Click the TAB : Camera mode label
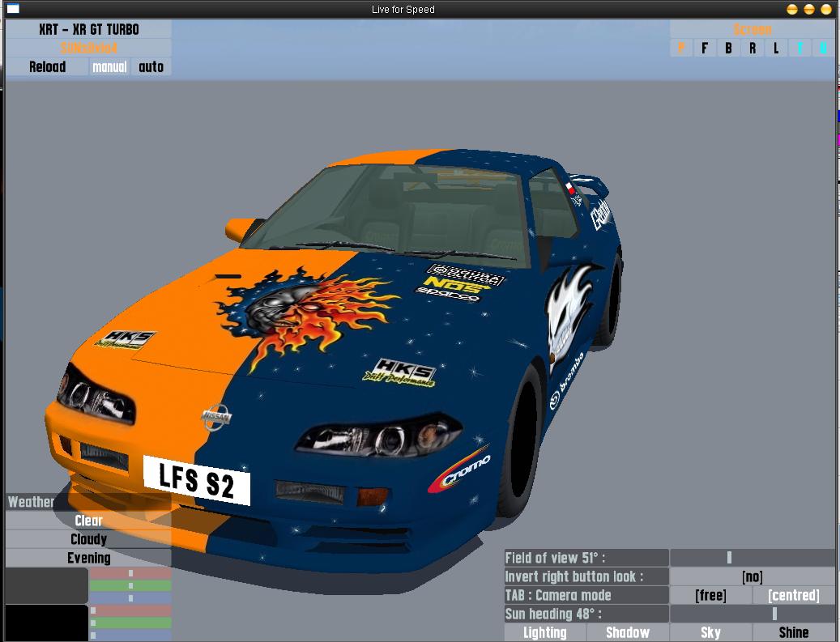 coord(586,595)
